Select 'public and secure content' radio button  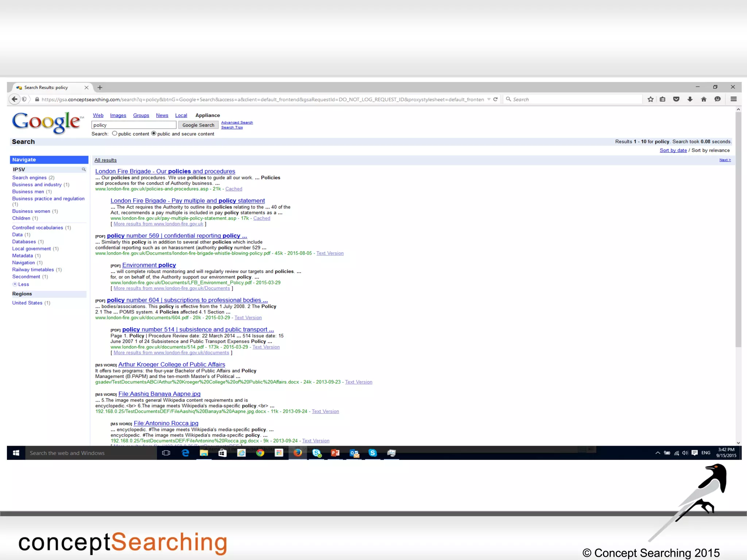154,133
